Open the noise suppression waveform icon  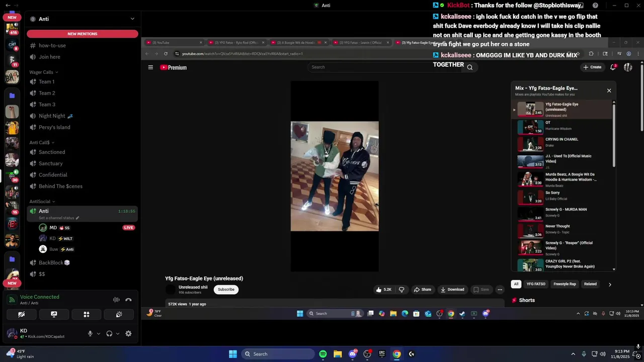[x=116, y=300]
